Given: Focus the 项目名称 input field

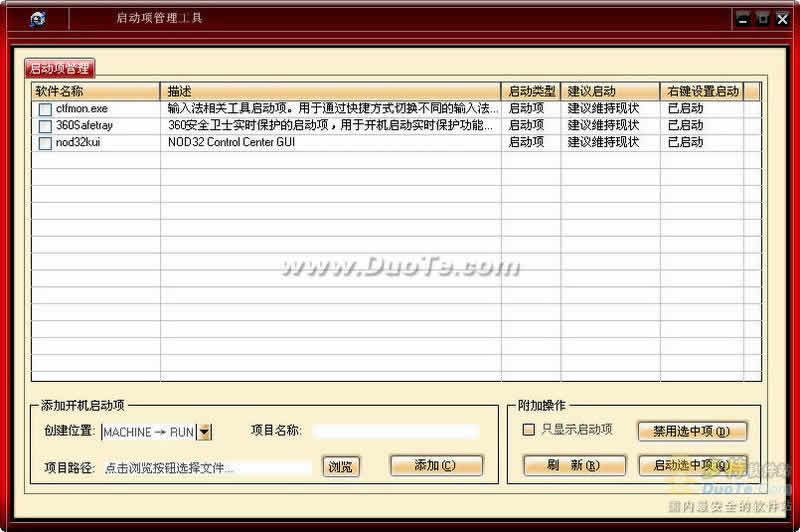Looking at the screenshot, I should point(395,432).
